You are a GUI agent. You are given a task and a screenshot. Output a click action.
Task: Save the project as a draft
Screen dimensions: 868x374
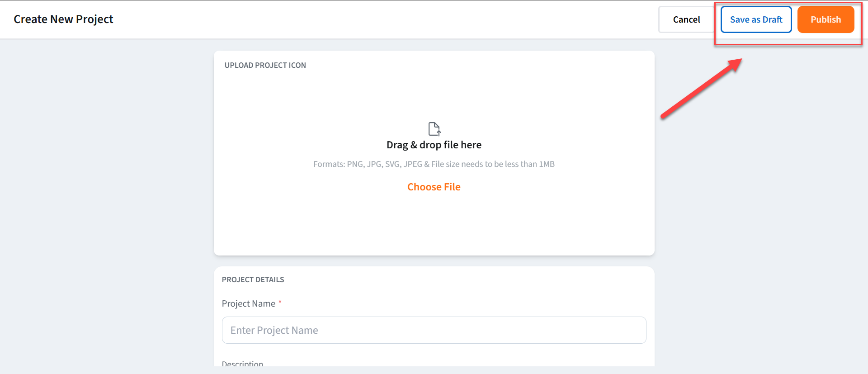[x=756, y=19]
